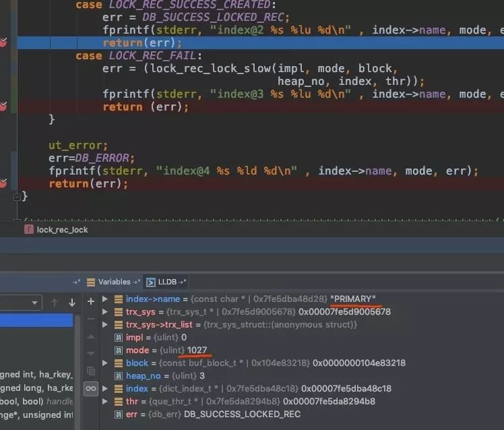
Task: Disable breakpoint on return after index@3
Action: click(x=3, y=106)
